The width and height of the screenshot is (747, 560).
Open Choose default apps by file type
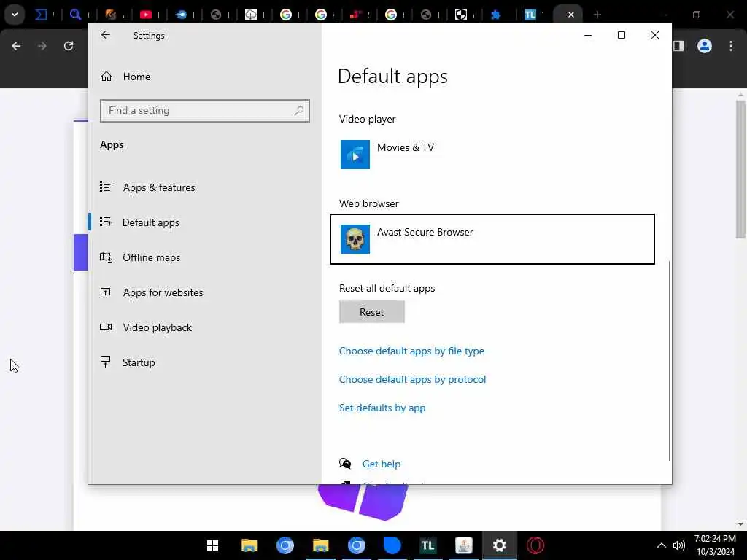point(411,351)
